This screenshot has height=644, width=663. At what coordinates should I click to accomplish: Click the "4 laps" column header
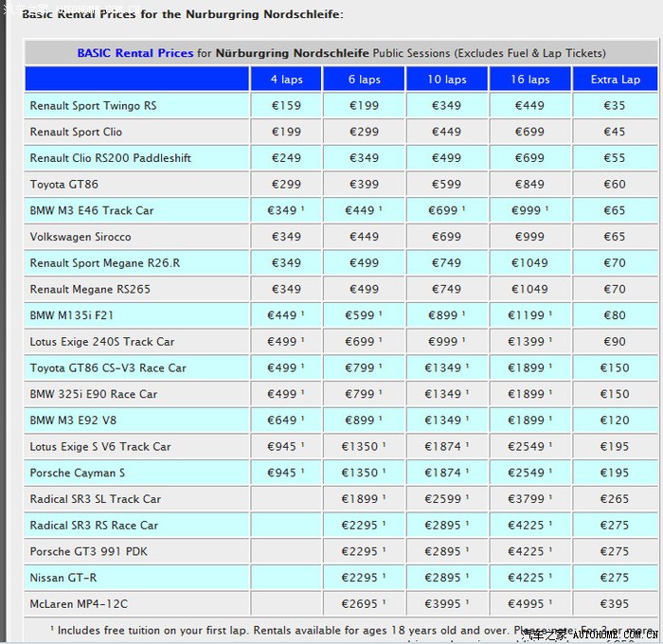(286, 80)
